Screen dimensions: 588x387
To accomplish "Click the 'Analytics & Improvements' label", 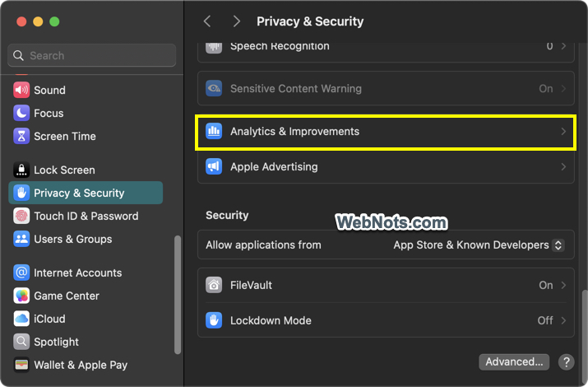I will 294,132.
